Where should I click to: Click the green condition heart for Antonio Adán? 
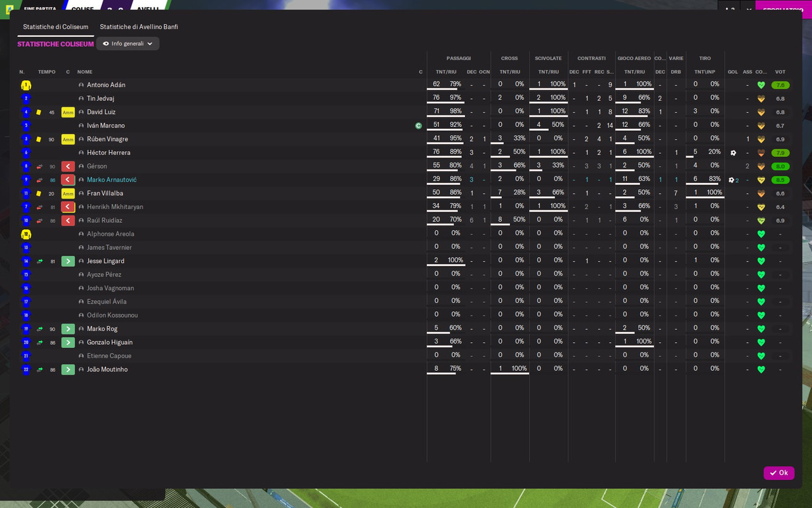[761, 85]
